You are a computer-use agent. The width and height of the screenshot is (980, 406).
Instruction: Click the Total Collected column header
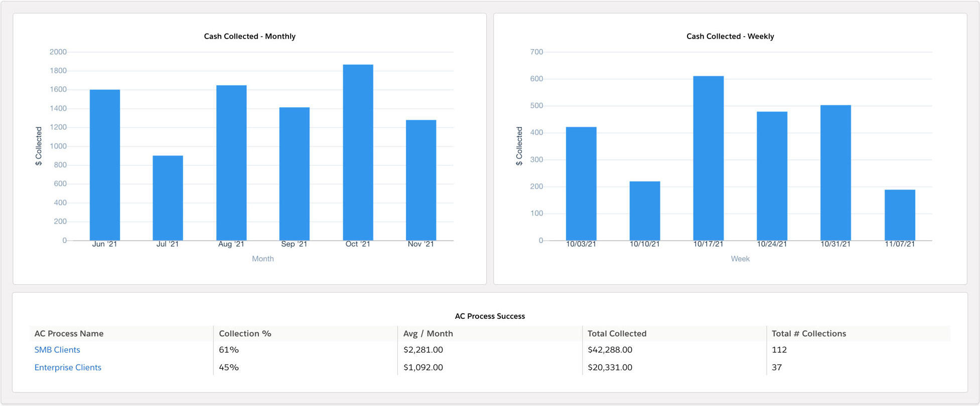(x=617, y=334)
